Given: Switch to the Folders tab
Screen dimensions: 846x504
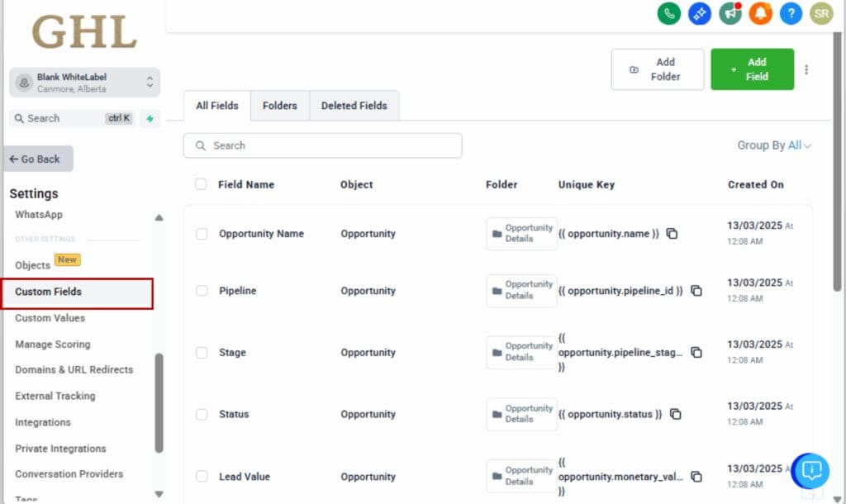Looking at the screenshot, I should 279,106.
